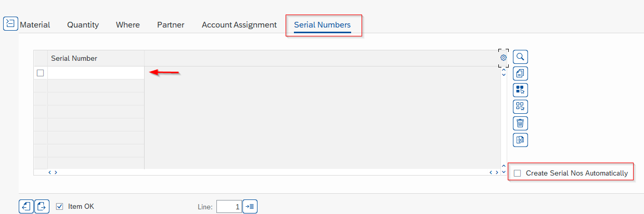
Task: Click the copy documents icon button
Action: [x=521, y=73]
